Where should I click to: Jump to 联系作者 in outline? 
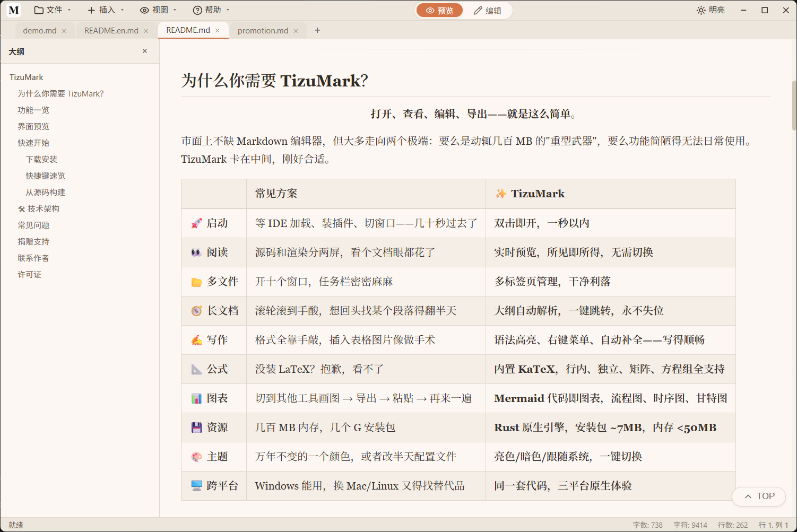pyautogui.click(x=33, y=258)
